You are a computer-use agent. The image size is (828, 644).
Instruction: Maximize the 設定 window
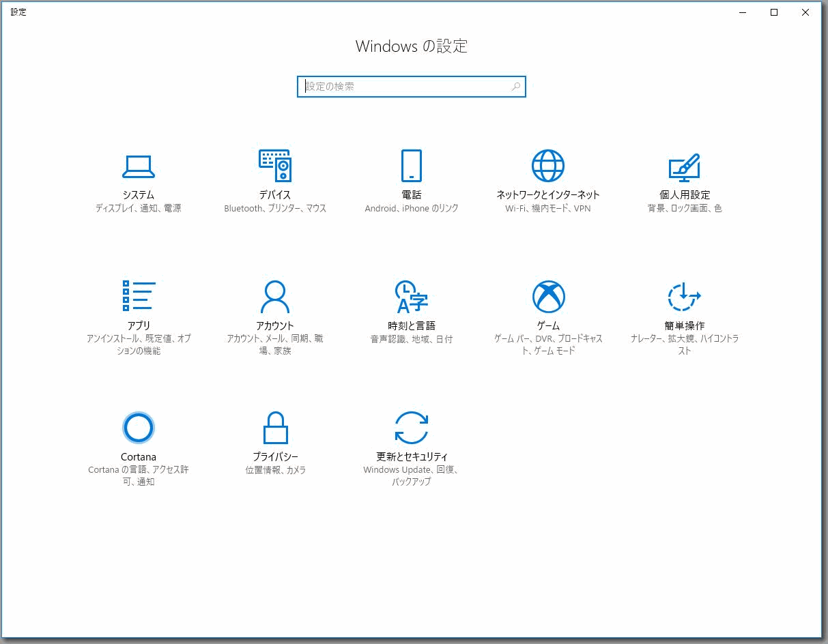click(x=774, y=12)
